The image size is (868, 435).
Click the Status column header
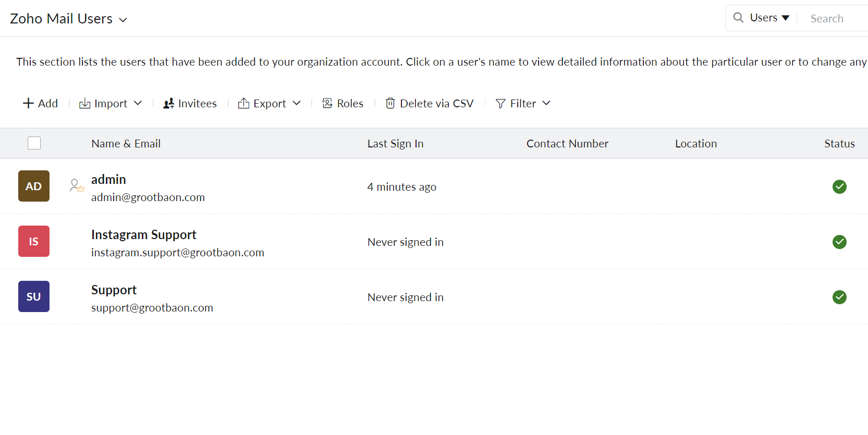pos(839,143)
